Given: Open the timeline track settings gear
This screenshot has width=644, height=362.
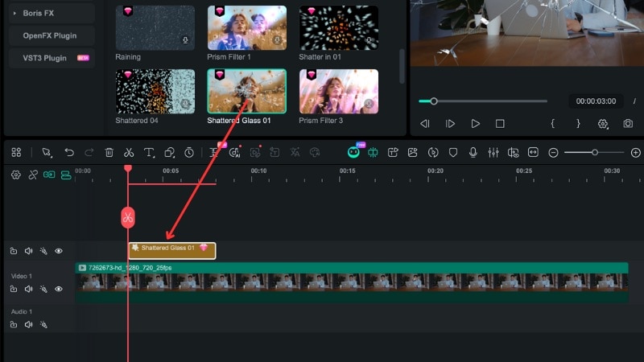Looking at the screenshot, I should click(15, 175).
